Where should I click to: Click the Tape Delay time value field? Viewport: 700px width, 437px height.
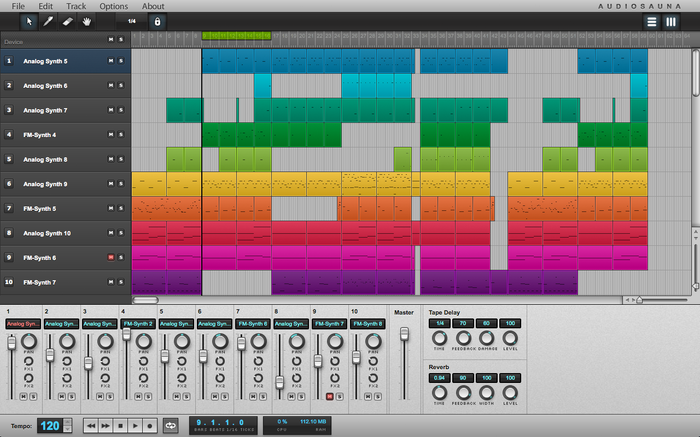pyautogui.click(x=438, y=324)
